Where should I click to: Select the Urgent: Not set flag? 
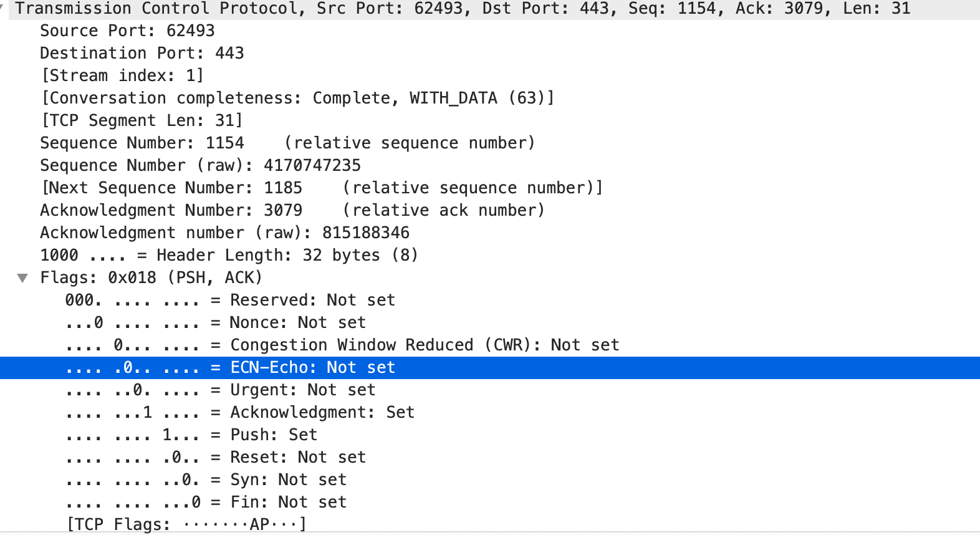pyautogui.click(x=221, y=390)
